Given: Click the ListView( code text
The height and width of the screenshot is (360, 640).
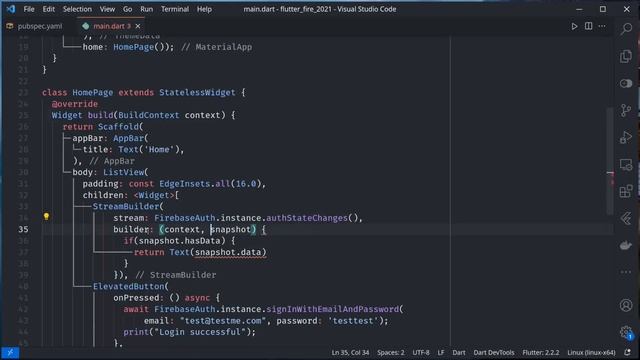Looking at the screenshot, I should (x=126, y=172).
